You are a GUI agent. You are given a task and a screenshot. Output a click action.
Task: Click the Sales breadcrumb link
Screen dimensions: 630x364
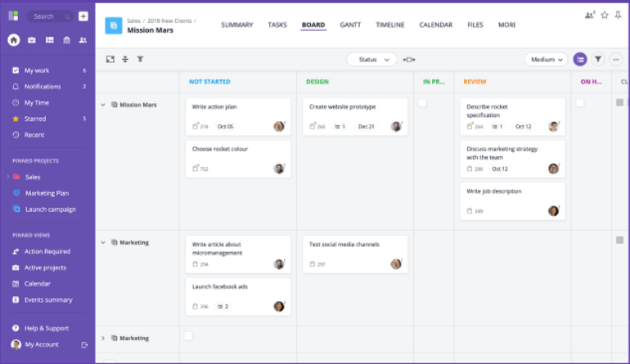click(x=134, y=20)
